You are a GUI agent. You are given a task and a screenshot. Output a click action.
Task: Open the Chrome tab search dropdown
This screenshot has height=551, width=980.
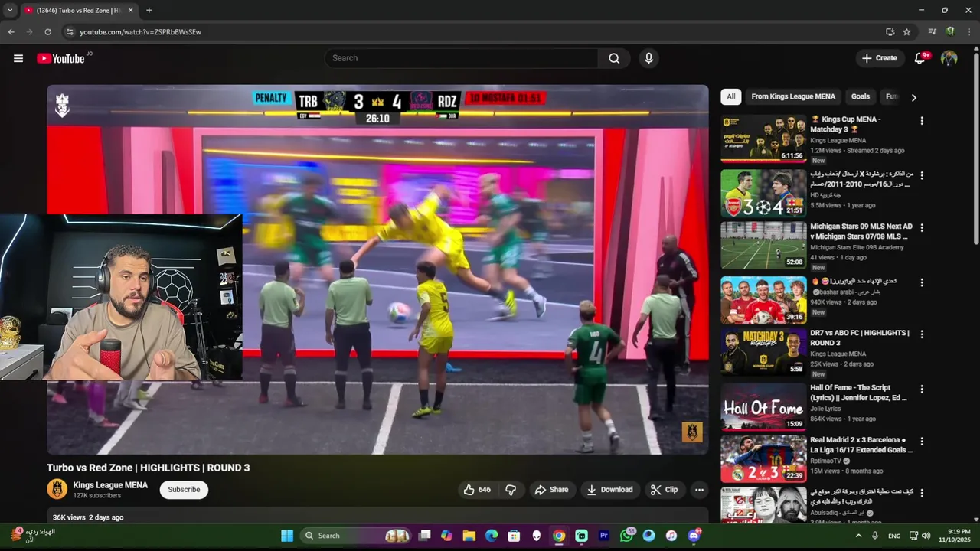pyautogui.click(x=9, y=10)
